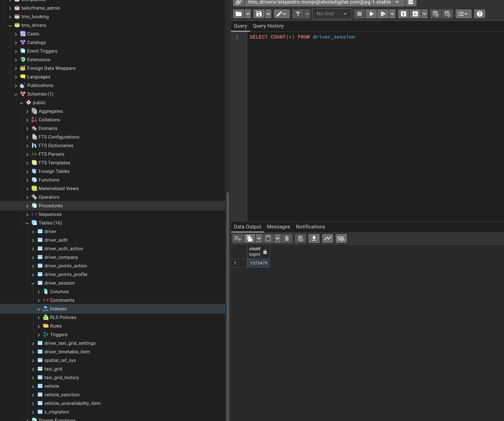Execute the query with the play button
Image resolution: width=504 pixels, height=421 pixels.
[371, 14]
